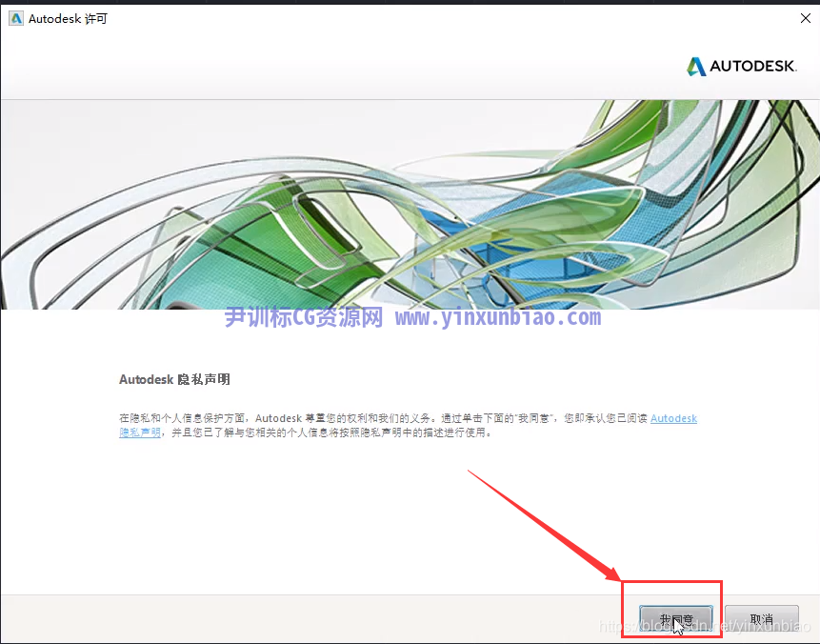The height and width of the screenshot is (644, 820).
Task: Click the AUTODESK logo in the header
Action: coord(742,67)
